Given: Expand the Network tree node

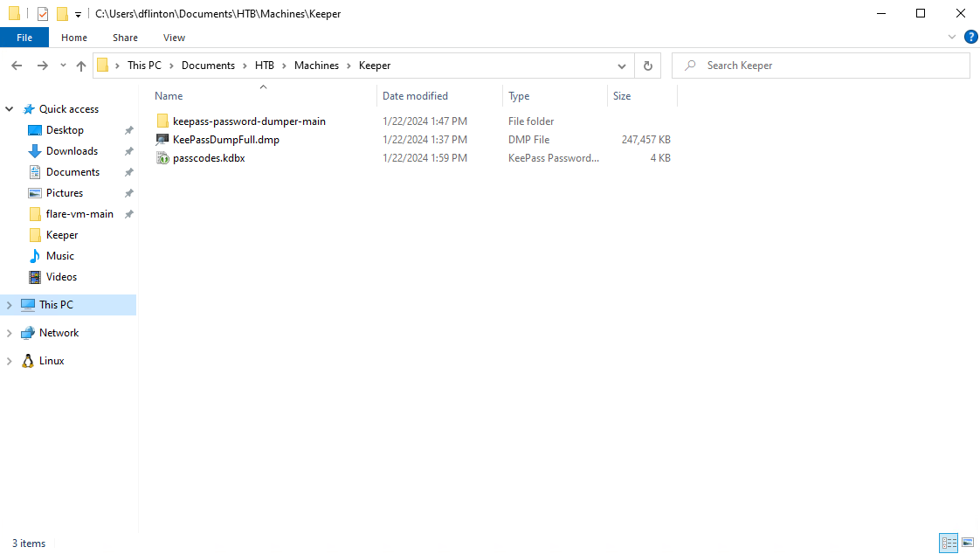Looking at the screenshot, I should 10,333.
